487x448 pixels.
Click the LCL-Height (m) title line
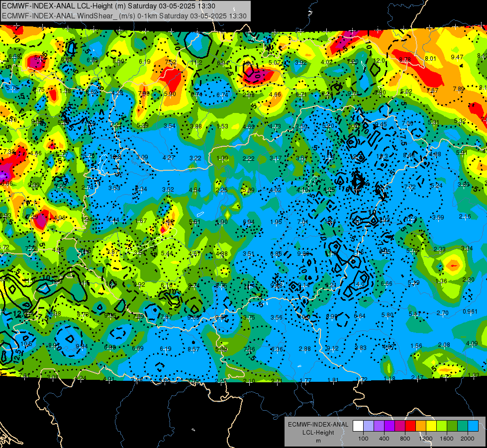(x=108, y=6)
